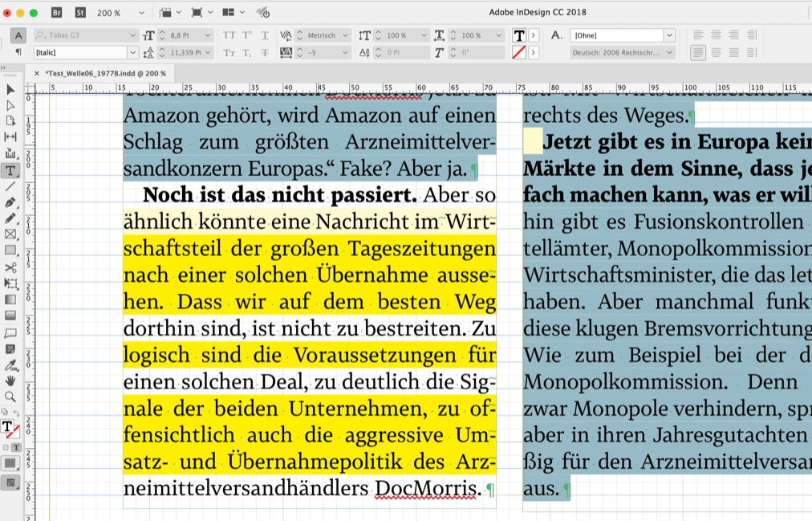Toggle Subscript formatting
Viewport: 812px width, 521px height.
247,52
